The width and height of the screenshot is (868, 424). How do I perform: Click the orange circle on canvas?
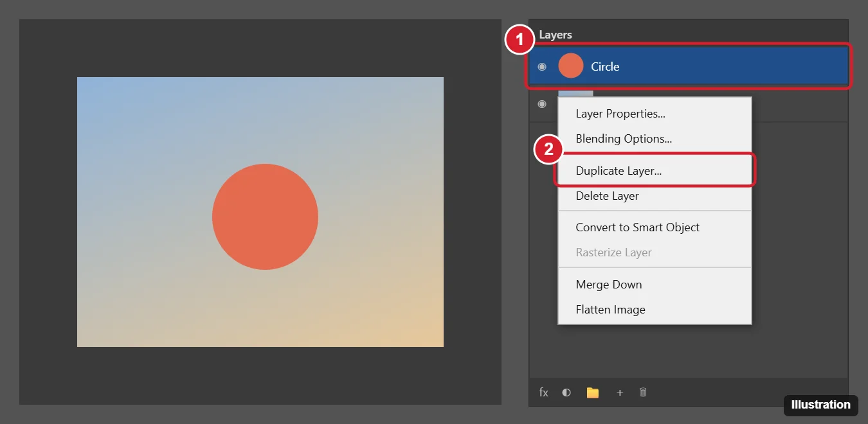point(265,216)
